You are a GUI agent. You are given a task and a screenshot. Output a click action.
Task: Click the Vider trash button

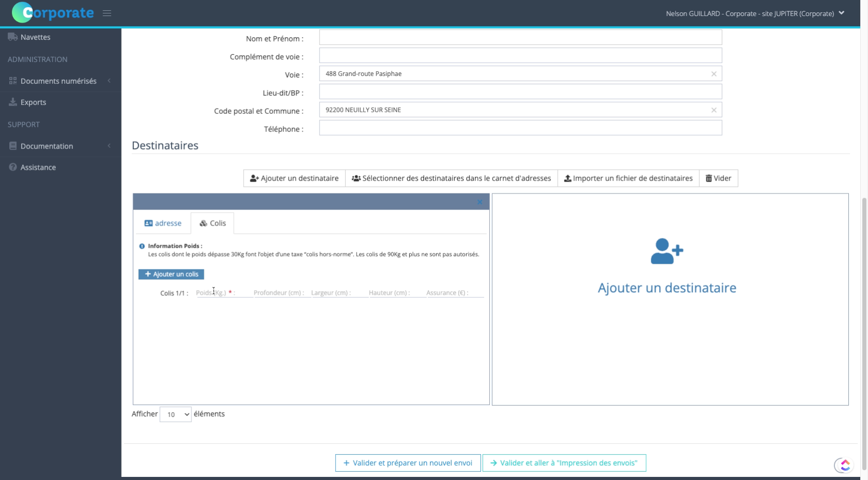coord(719,178)
